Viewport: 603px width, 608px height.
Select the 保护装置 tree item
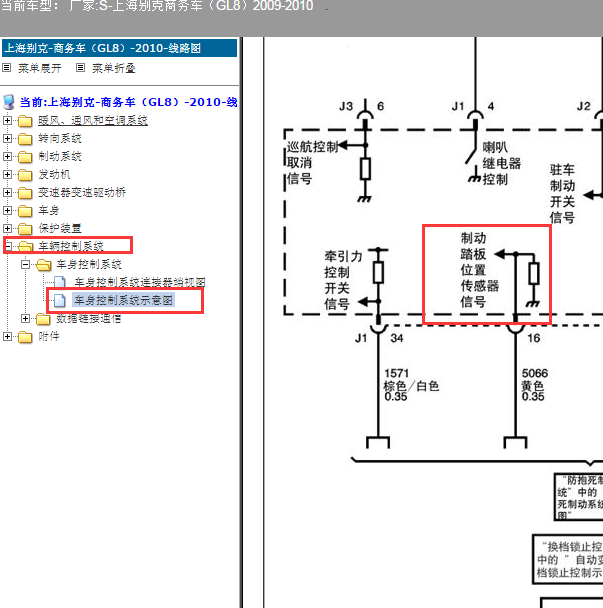pyautogui.click(x=60, y=228)
